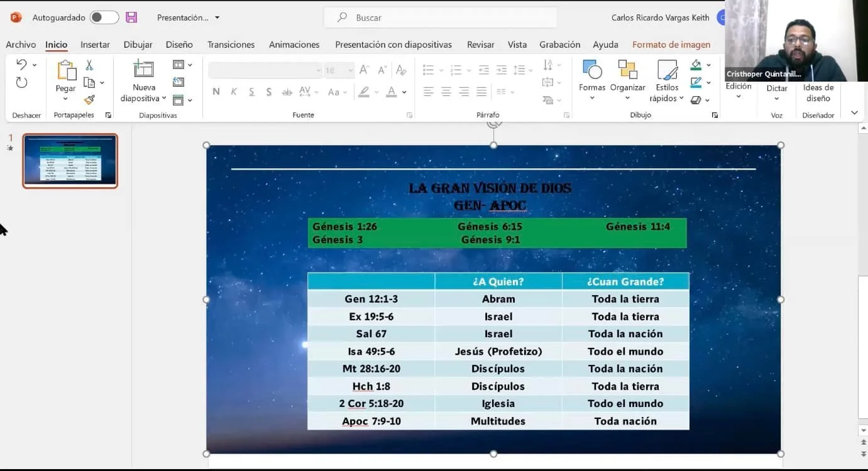Click the Cut scissors icon
The image size is (868, 471).
pyautogui.click(x=89, y=65)
